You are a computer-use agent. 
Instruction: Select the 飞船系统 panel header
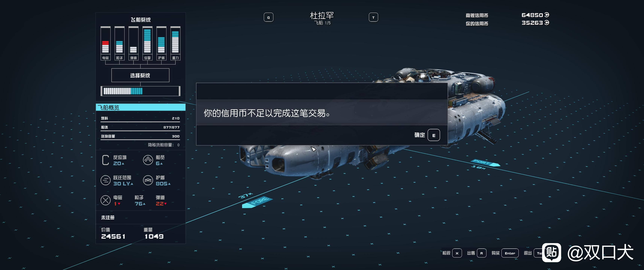(x=140, y=19)
